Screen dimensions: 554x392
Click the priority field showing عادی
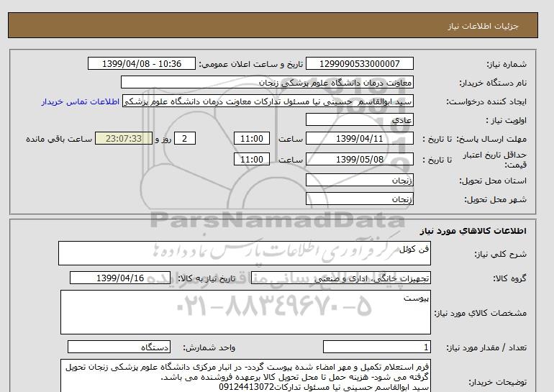point(359,119)
